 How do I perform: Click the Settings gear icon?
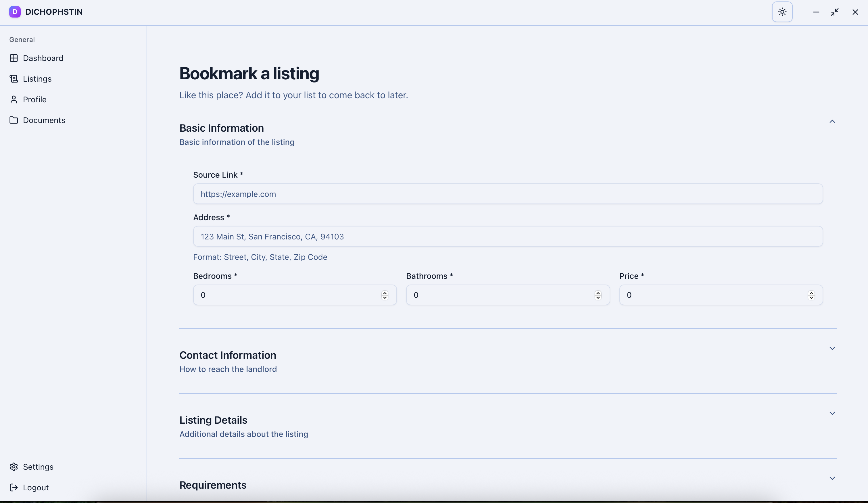[14, 467]
